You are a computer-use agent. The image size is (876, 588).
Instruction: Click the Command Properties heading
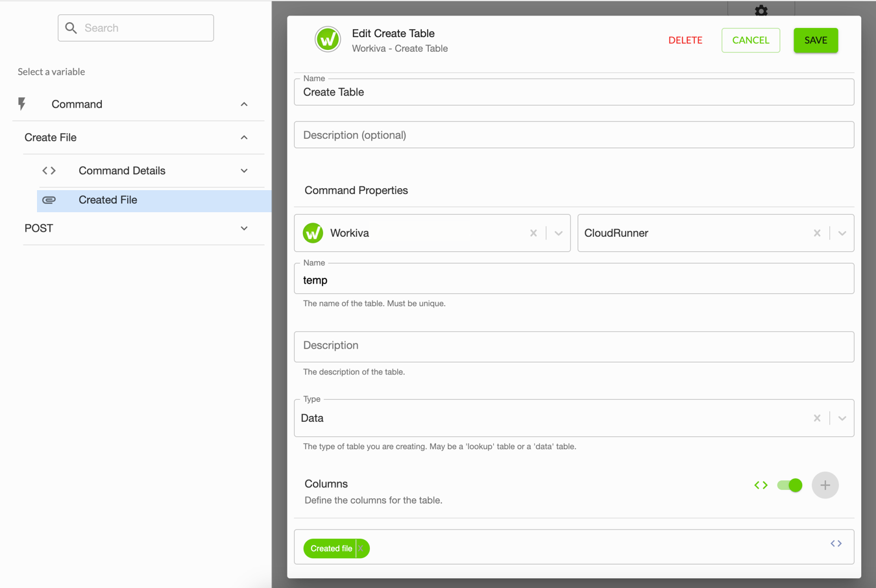click(x=356, y=190)
